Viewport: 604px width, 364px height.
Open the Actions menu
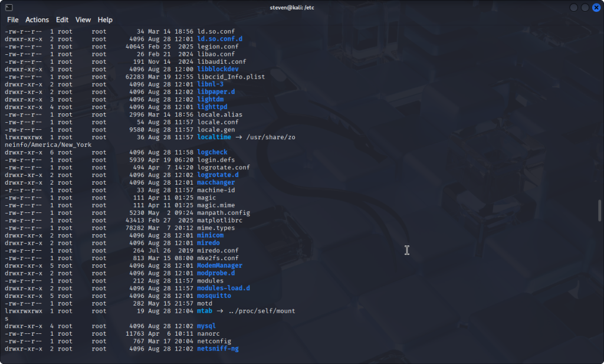pos(37,19)
